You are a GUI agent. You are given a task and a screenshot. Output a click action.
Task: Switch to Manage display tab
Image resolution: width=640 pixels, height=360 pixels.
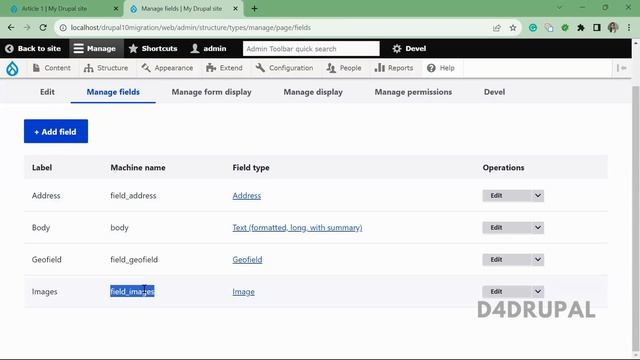313,92
